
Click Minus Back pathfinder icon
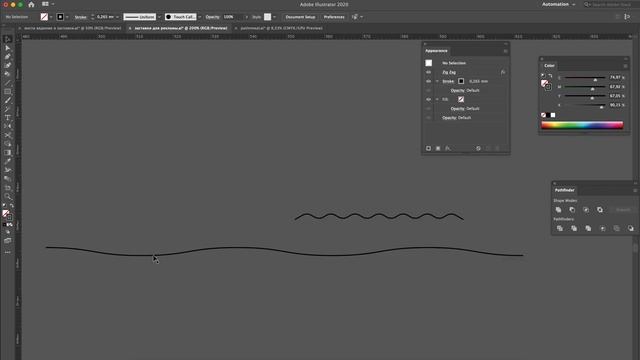pos(631,229)
